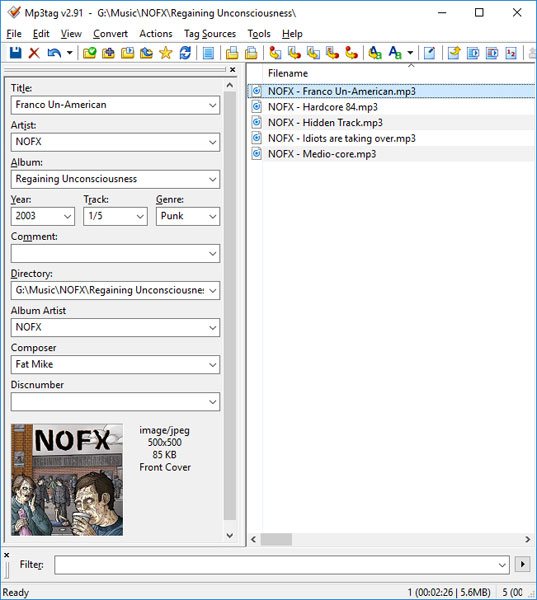Click the tag sources icon with yellow arrow

[454, 53]
